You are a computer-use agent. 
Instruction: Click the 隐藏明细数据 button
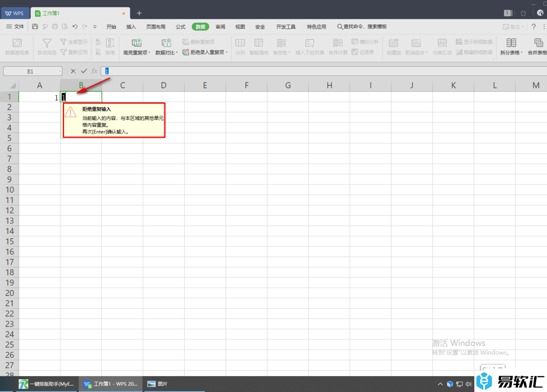coord(474,52)
